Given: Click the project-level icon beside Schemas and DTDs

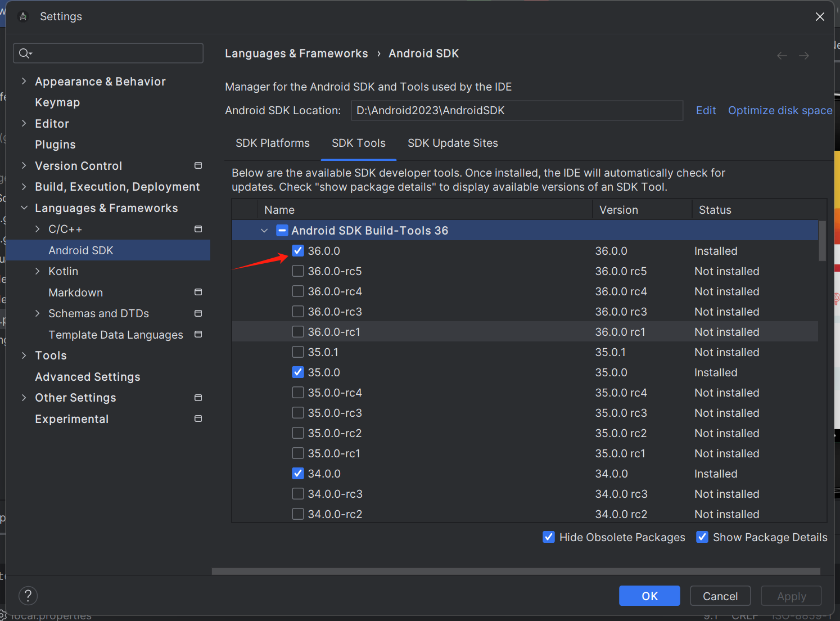Looking at the screenshot, I should [198, 313].
